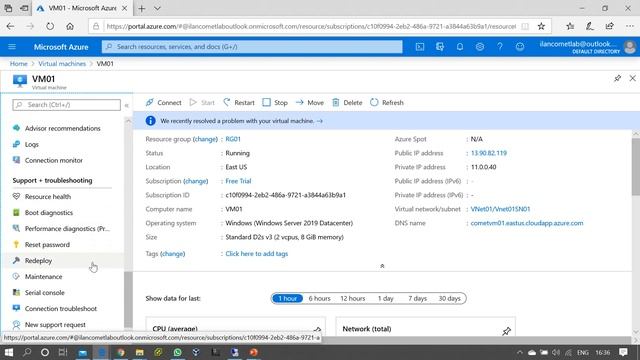Open the feedback smiley icon

click(520, 47)
